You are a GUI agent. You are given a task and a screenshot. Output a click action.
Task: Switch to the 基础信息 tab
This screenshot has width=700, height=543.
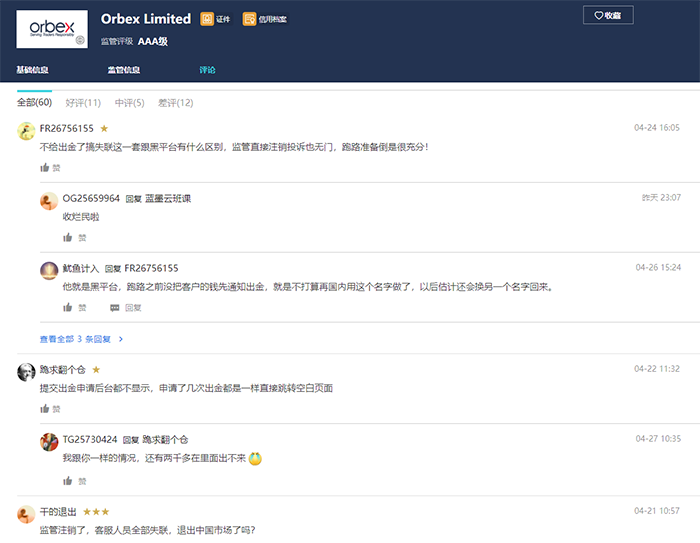point(33,70)
